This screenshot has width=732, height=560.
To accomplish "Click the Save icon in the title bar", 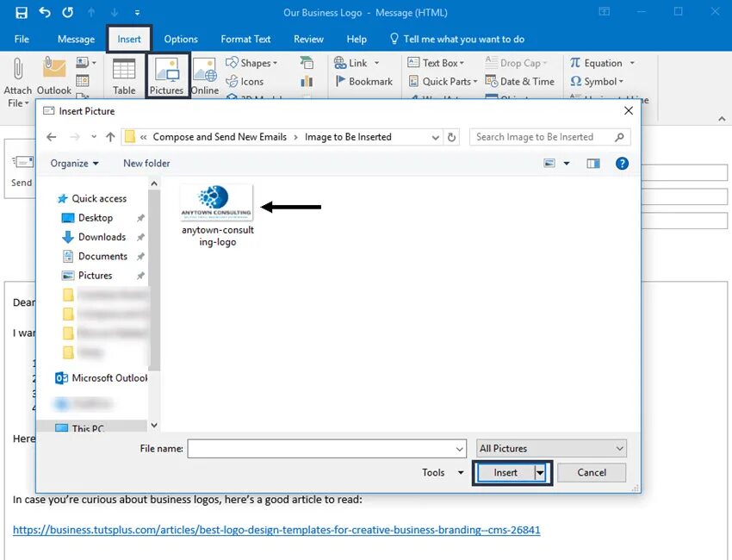I will click(x=22, y=13).
